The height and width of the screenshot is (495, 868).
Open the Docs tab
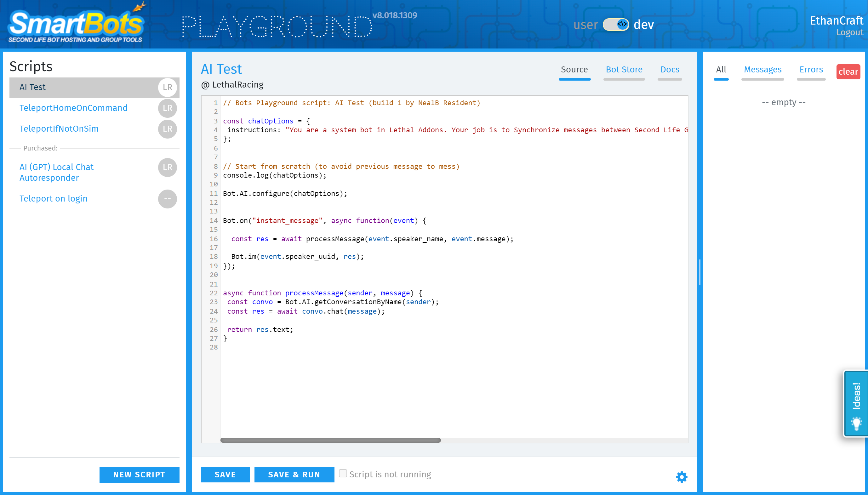click(670, 70)
